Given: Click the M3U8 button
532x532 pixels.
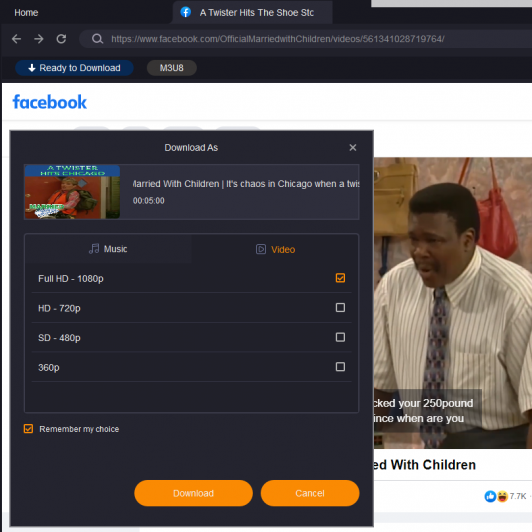Looking at the screenshot, I should tap(172, 68).
